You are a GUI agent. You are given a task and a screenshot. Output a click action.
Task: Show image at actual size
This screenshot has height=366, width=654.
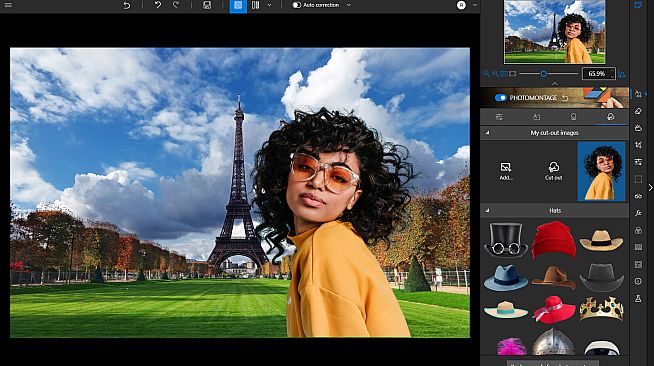513,74
